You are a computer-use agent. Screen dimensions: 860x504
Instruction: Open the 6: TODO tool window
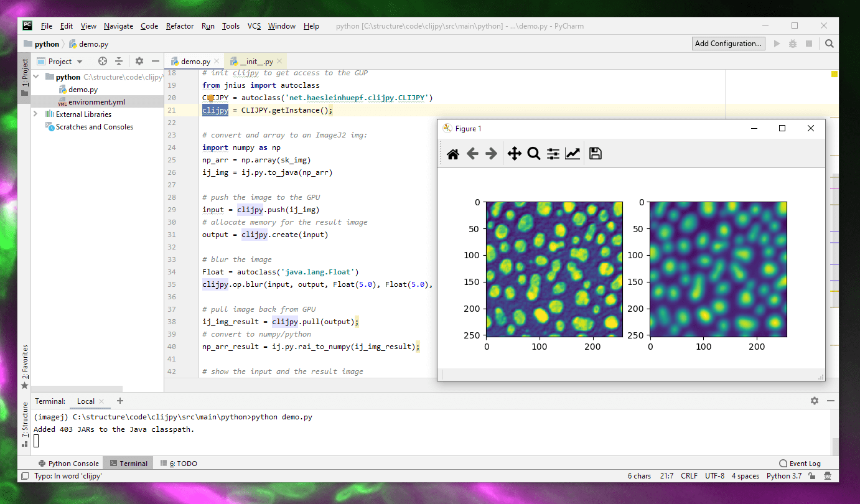[179, 464]
